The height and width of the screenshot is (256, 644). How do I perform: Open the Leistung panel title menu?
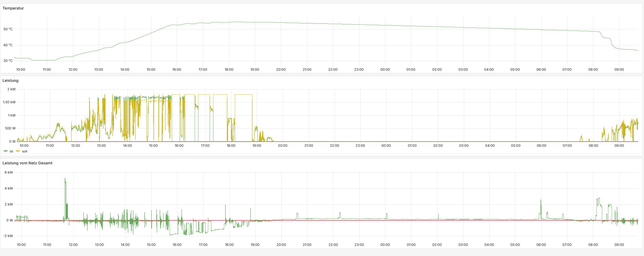tap(11, 80)
